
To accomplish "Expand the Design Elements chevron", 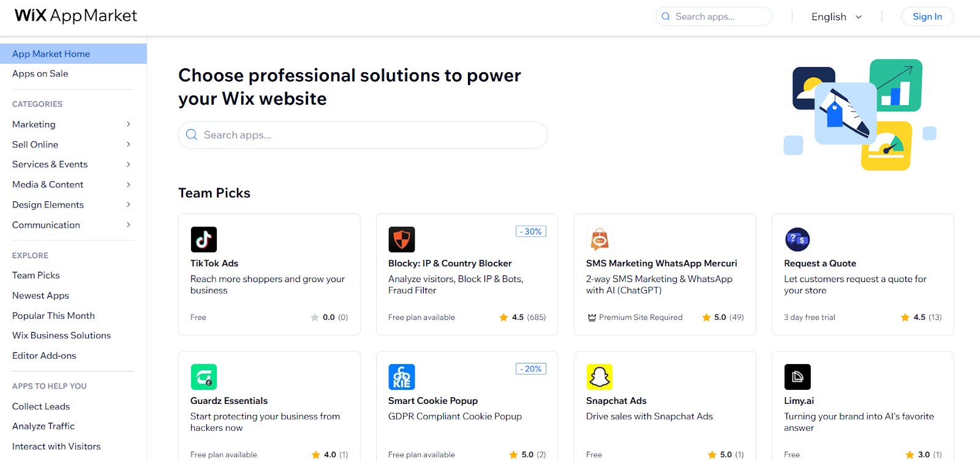I will (x=129, y=204).
